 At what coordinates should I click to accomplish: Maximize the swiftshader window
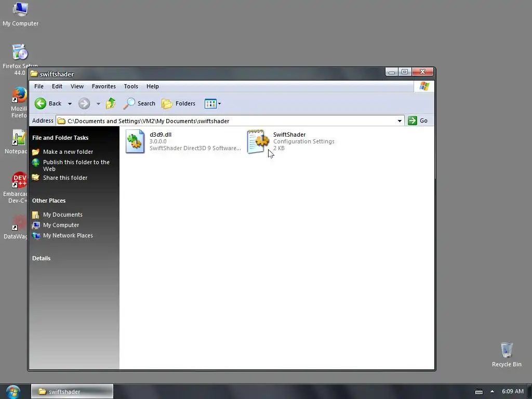[405, 72]
